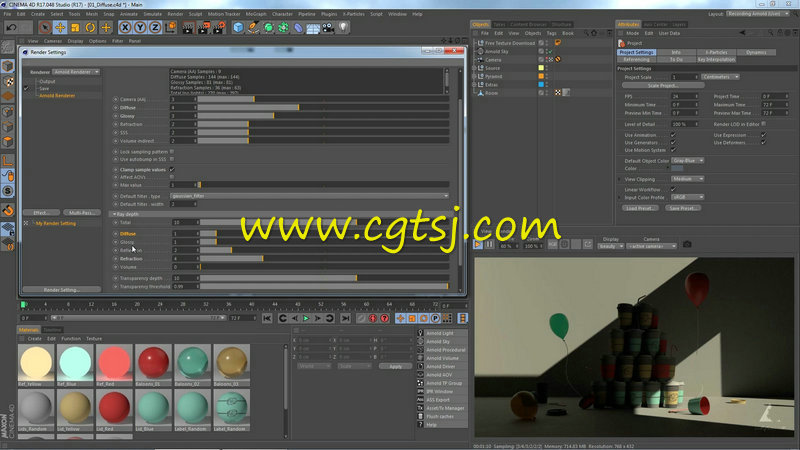Open the View Clipping dropdown
Viewport: 800px width, 450px height.
point(687,179)
